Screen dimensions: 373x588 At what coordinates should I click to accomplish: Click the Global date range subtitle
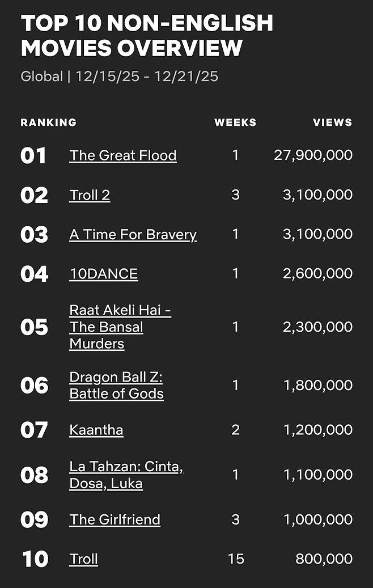(x=119, y=77)
